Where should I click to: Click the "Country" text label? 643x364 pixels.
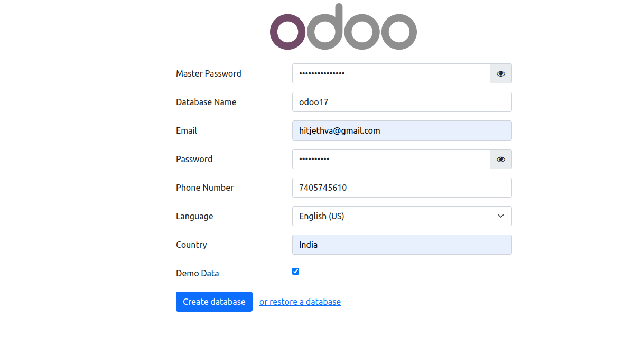point(191,245)
